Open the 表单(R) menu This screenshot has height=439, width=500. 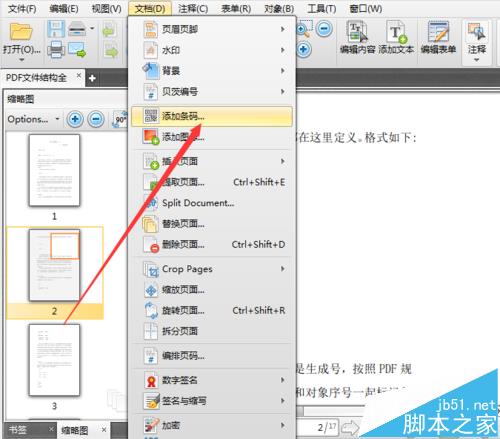(236, 9)
